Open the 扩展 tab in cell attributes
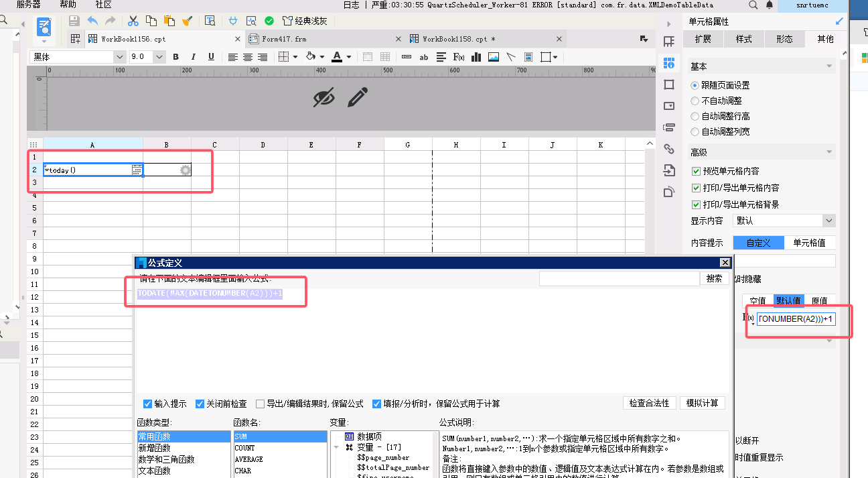This screenshot has width=868, height=478. click(703, 39)
